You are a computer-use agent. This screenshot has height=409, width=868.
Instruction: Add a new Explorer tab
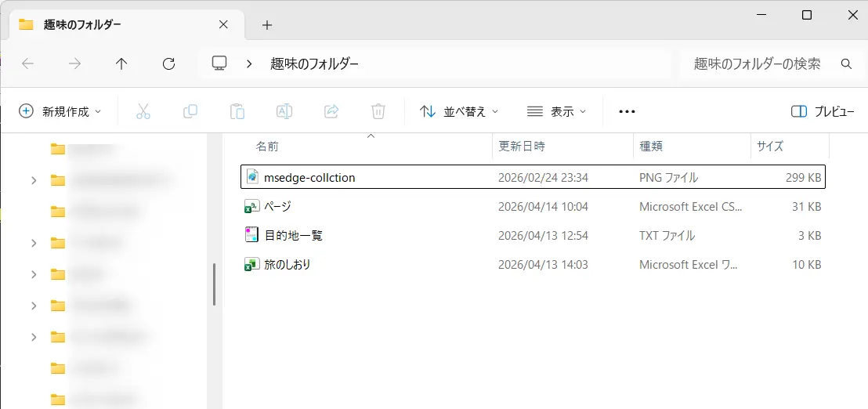click(266, 25)
